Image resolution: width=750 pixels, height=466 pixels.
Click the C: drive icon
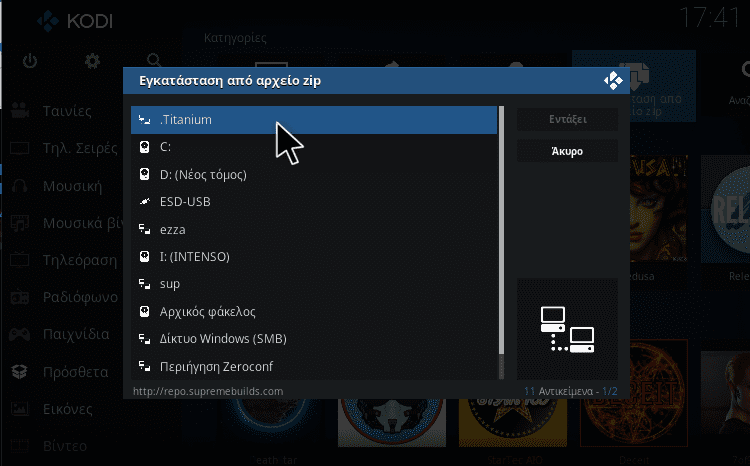pyautogui.click(x=144, y=147)
